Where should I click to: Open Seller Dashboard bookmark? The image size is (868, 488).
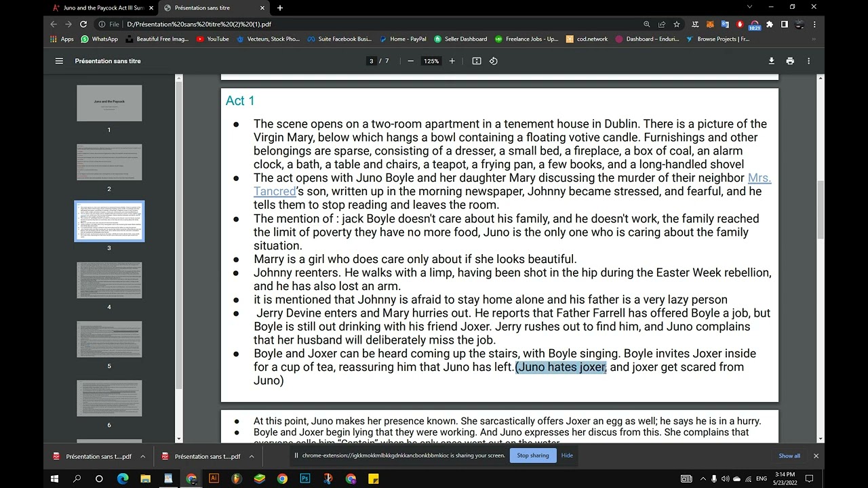(x=461, y=39)
